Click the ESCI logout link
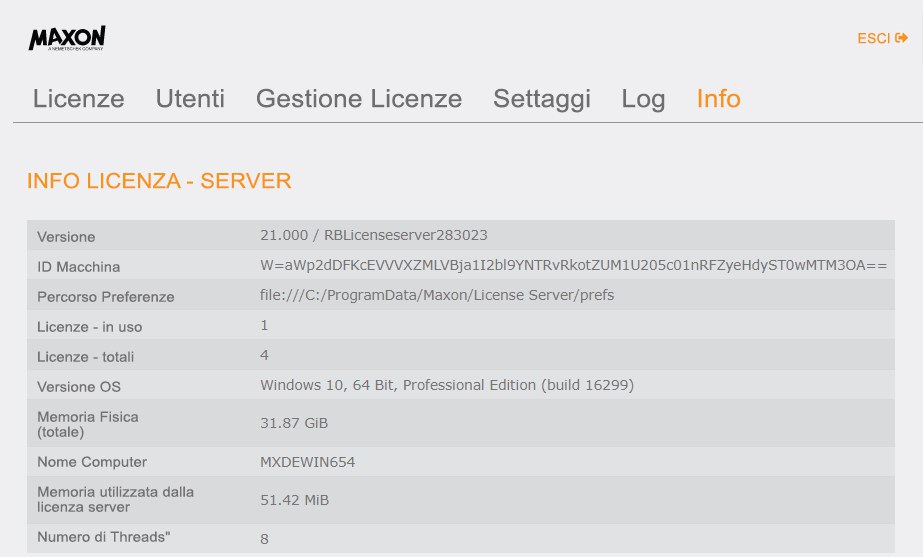The height and width of the screenshot is (557, 923). (x=882, y=38)
